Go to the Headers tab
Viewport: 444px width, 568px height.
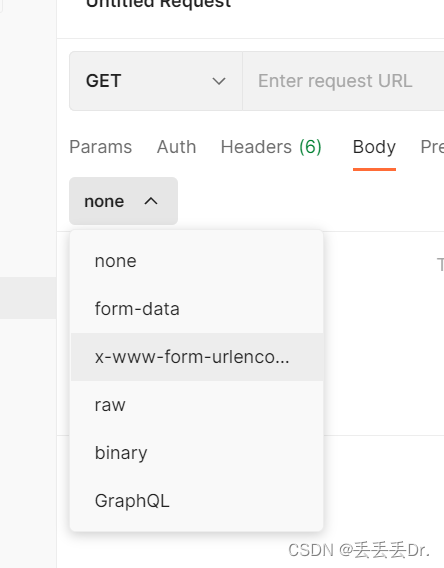click(x=271, y=147)
